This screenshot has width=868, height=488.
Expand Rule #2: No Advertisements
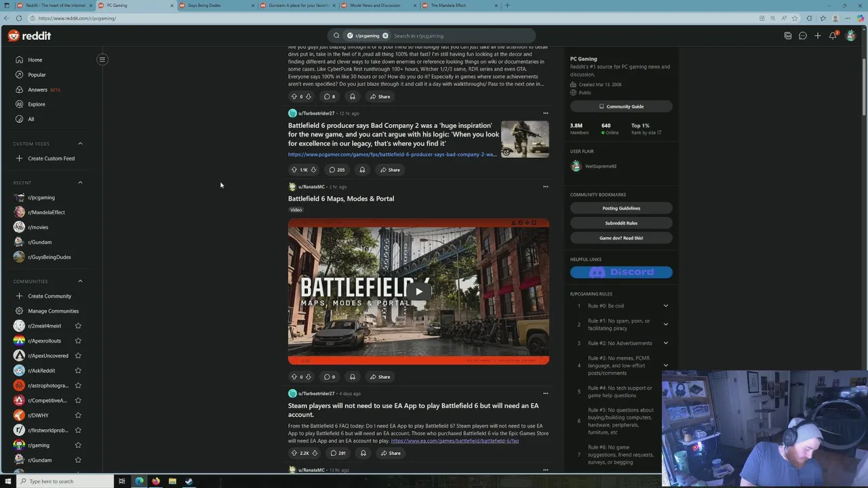665,343
